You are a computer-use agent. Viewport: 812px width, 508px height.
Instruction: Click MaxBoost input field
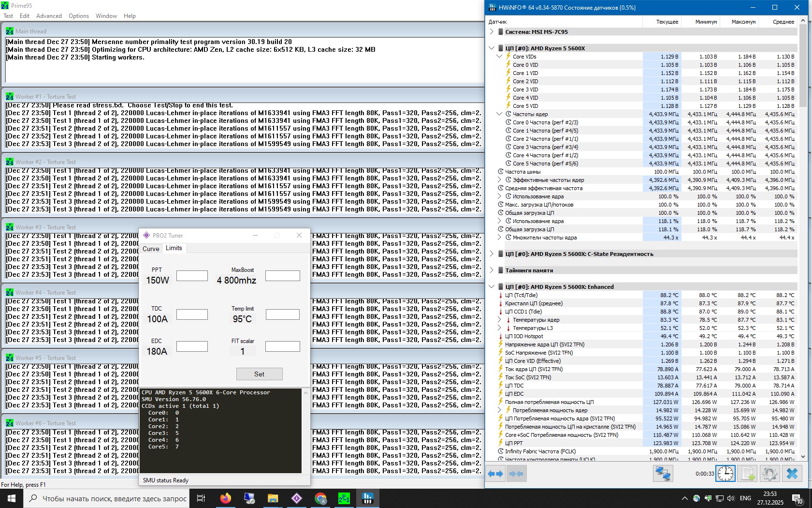pyautogui.click(x=283, y=276)
